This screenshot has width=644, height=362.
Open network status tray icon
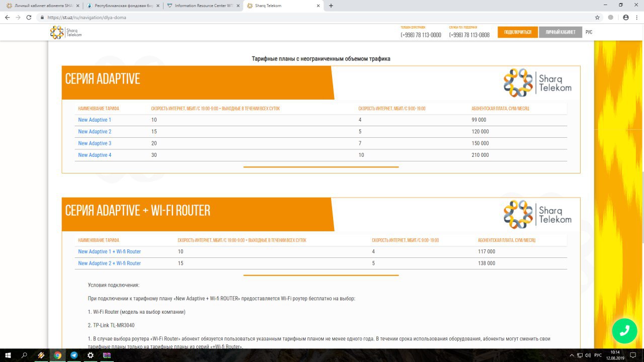[580, 355]
